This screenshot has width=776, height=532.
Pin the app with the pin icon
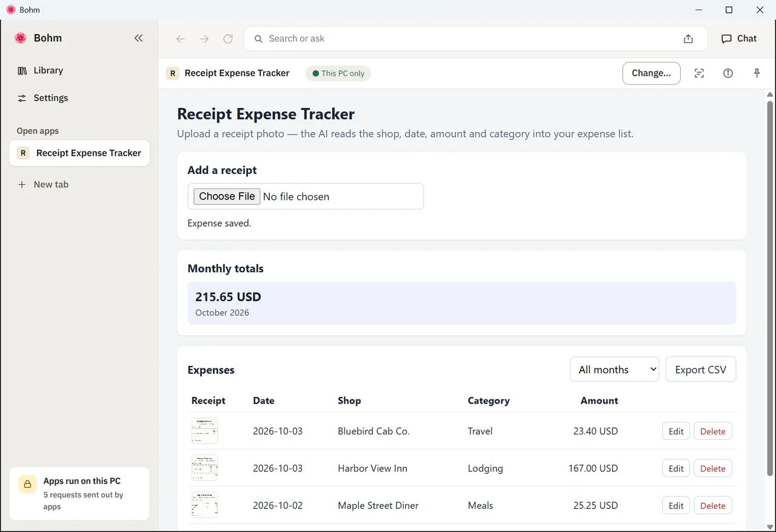757,73
